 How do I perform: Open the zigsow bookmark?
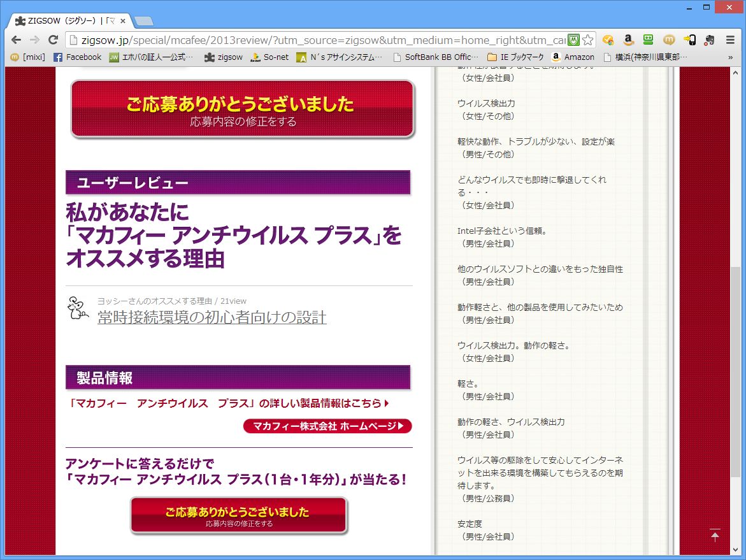(224, 57)
